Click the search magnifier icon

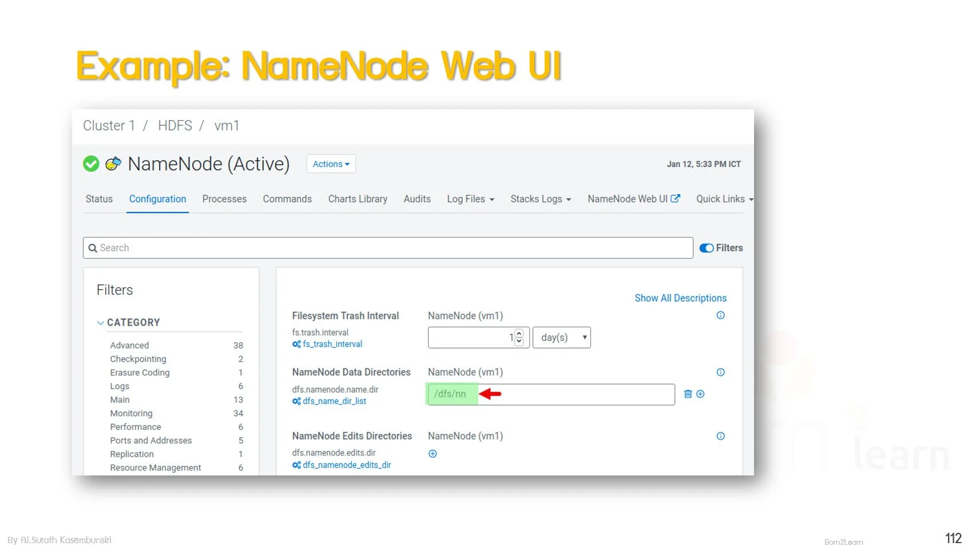pyautogui.click(x=93, y=248)
